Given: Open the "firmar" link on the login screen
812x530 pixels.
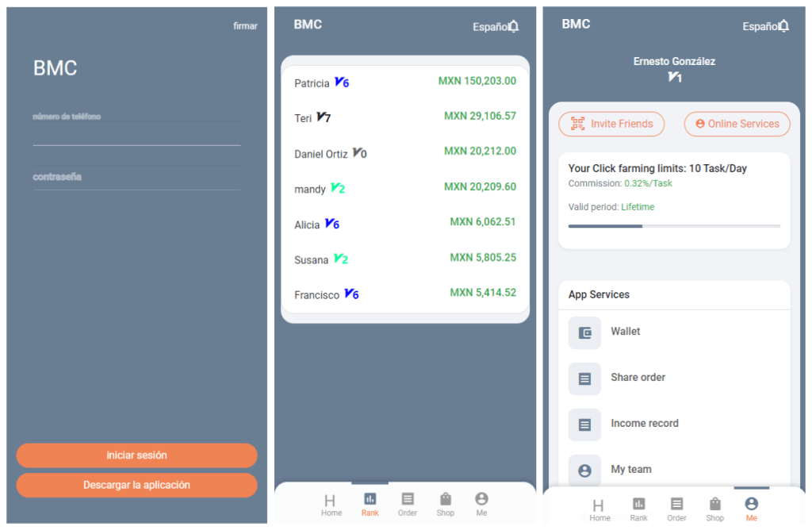Looking at the screenshot, I should (x=245, y=26).
